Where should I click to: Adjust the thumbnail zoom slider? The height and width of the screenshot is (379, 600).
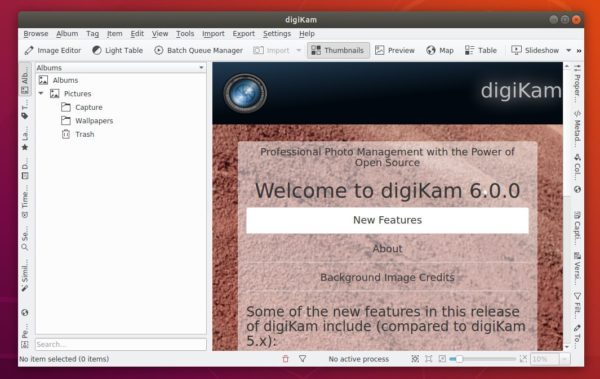coord(484,359)
